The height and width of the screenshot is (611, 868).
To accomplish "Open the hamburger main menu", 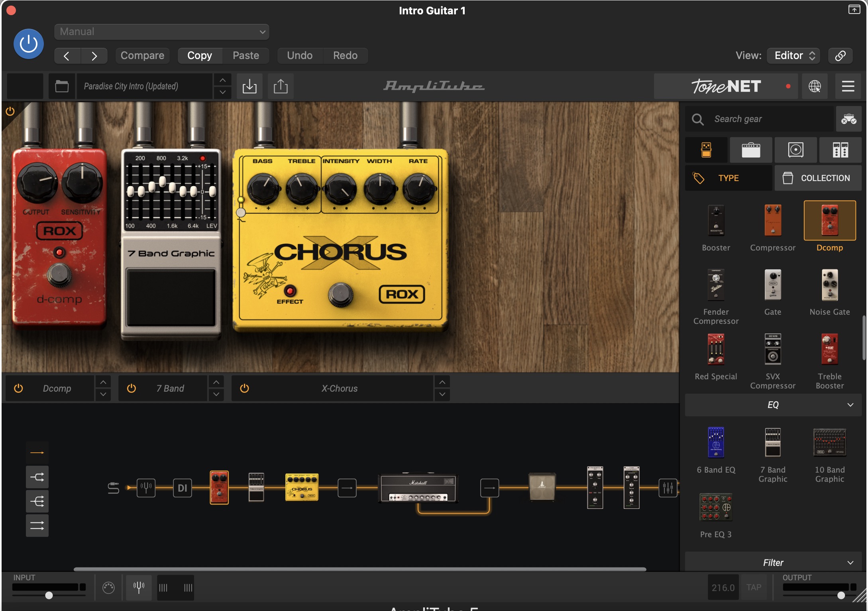I will pos(848,86).
